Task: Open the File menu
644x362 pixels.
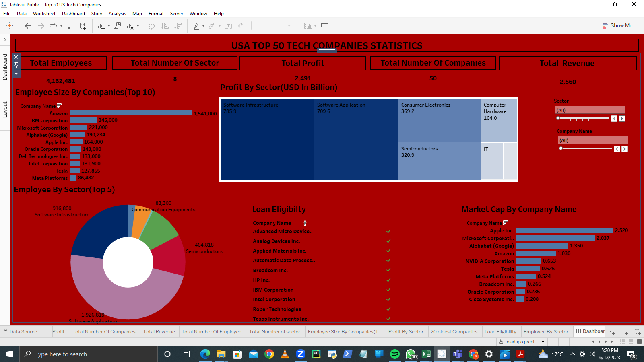Action: (x=7, y=14)
